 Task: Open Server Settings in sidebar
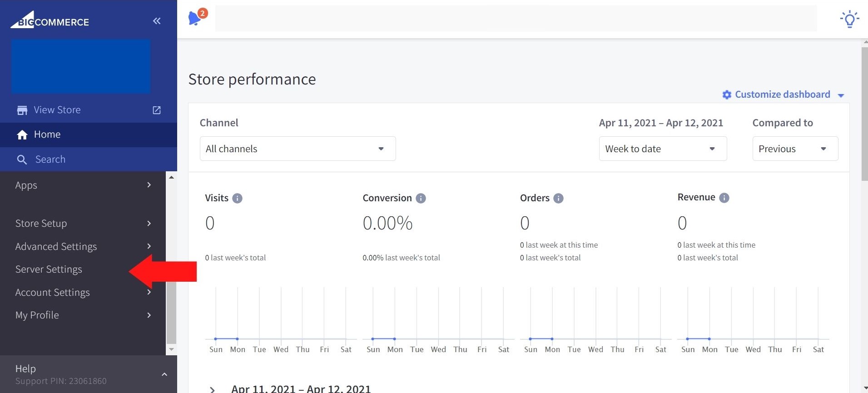49,269
